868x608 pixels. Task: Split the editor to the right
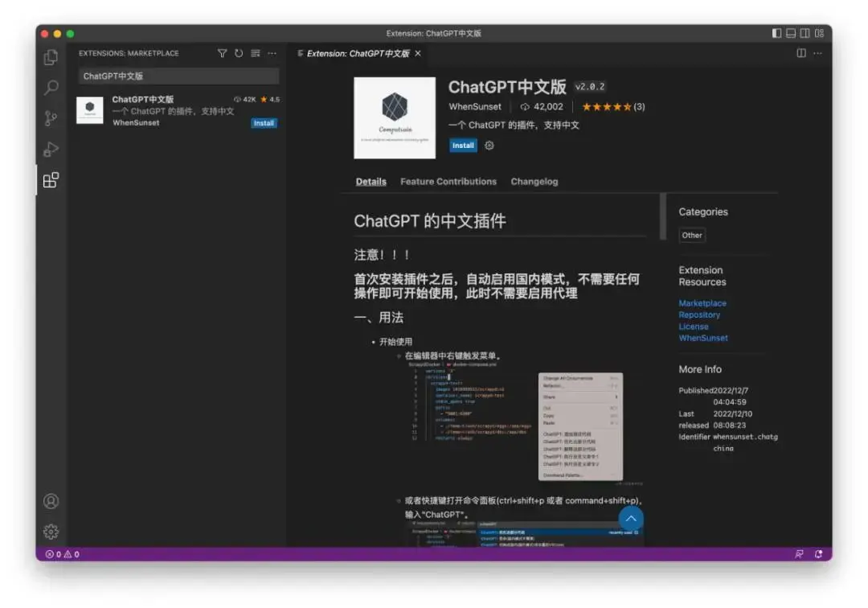pyautogui.click(x=801, y=53)
